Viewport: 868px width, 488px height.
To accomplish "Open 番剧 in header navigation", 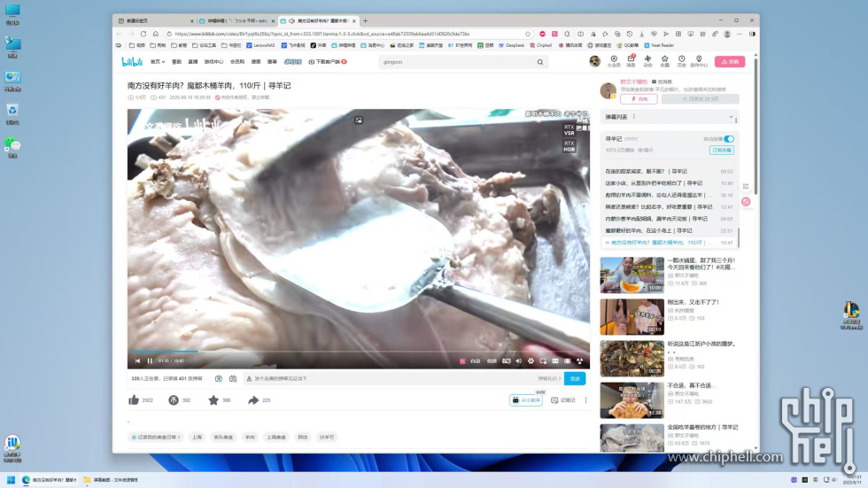I will (x=176, y=62).
